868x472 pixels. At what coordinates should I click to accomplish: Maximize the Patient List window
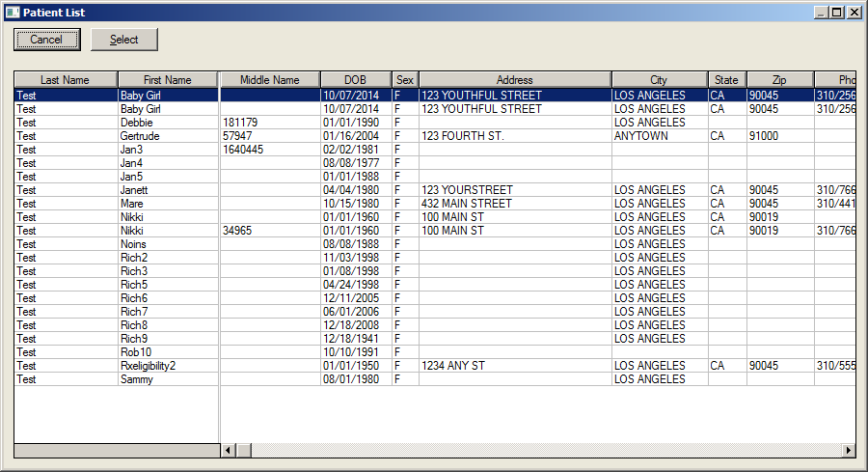point(837,13)
